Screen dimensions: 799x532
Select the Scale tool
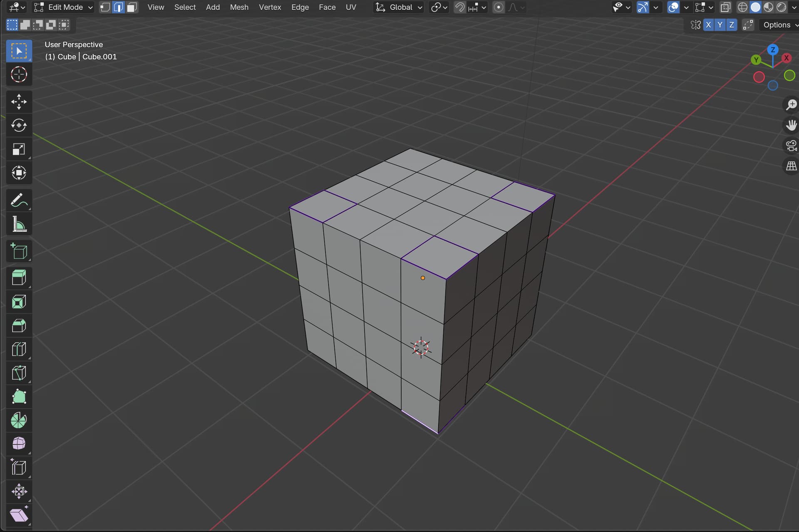(x=19, y=149)
